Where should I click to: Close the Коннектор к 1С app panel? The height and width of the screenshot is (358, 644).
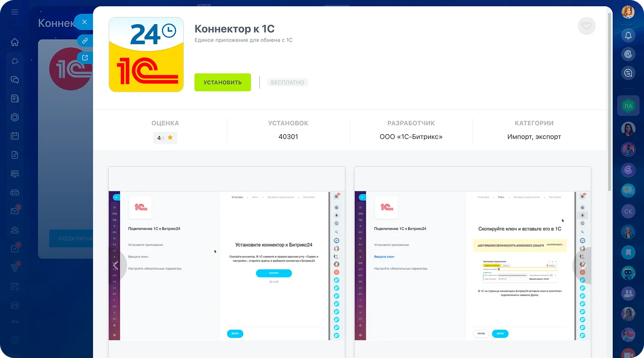click(84, 22)
